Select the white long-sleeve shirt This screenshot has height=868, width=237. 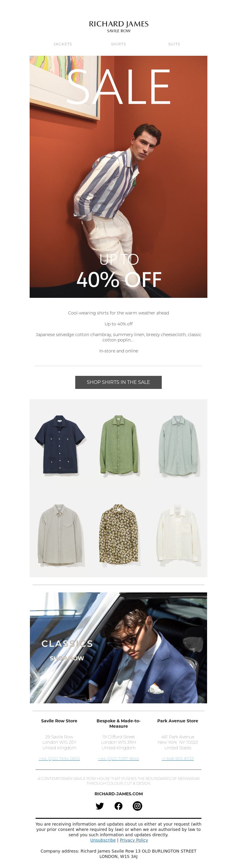(178, 534)
